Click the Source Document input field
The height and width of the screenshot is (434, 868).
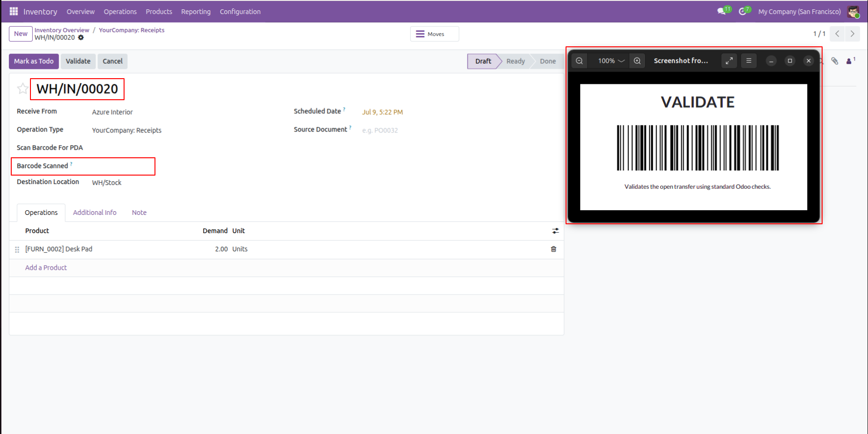tap(459, 130)
